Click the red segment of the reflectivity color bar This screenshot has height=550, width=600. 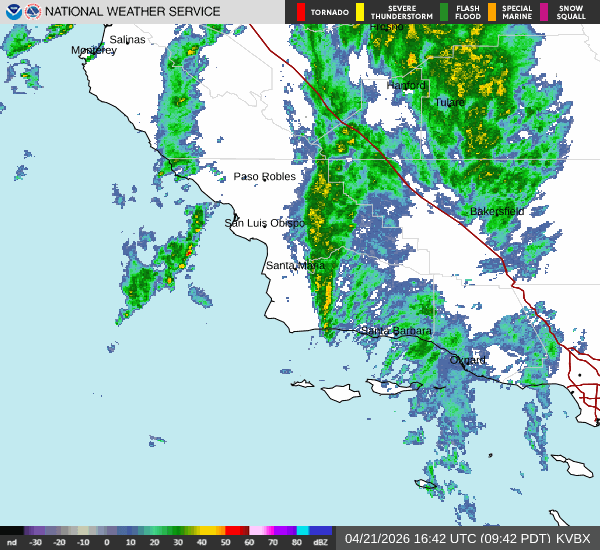233,530
